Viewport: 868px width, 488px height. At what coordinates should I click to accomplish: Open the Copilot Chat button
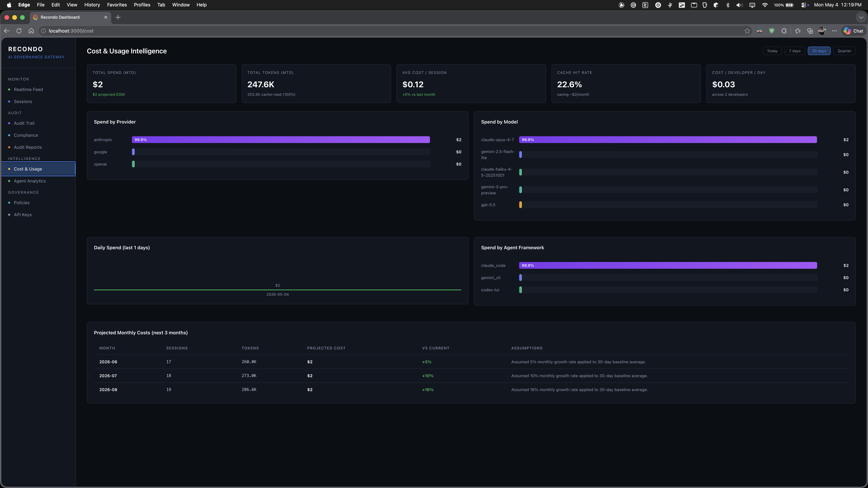(x=854, y=31)
